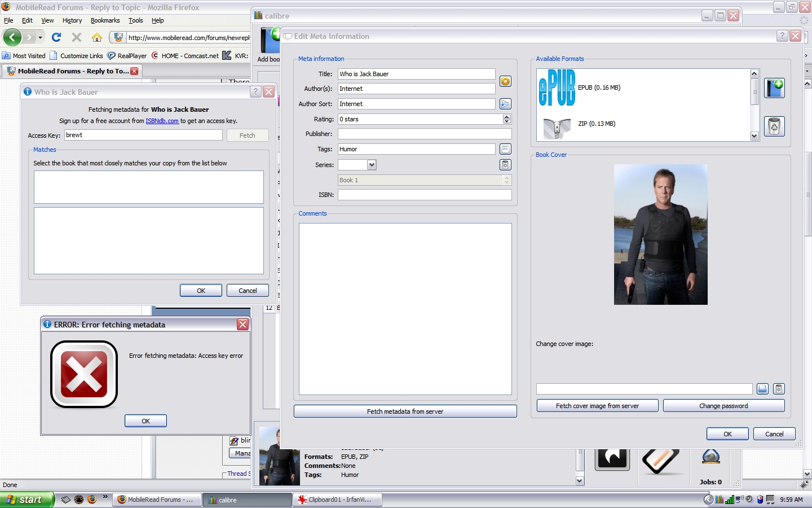The height and width of the screenshot is (508, 812).
Task: Click the help question mark in Who is Jack Bauer dialog
Action: pos(256,92)
